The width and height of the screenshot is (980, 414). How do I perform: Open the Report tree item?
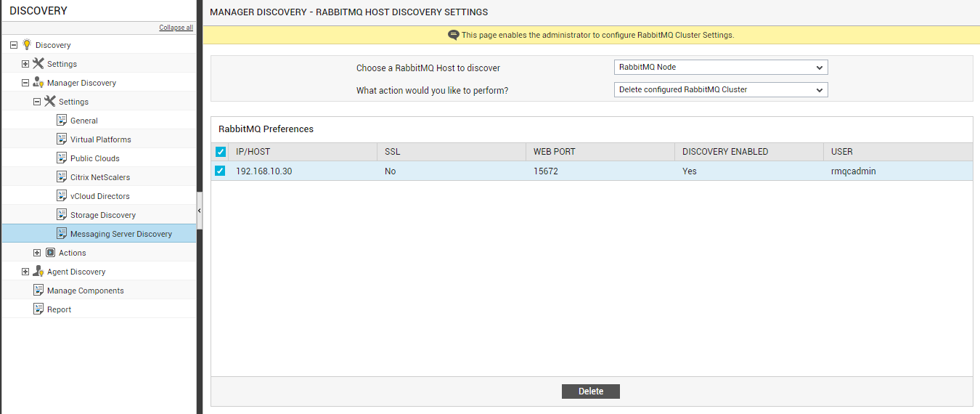[x=60, y=309]
